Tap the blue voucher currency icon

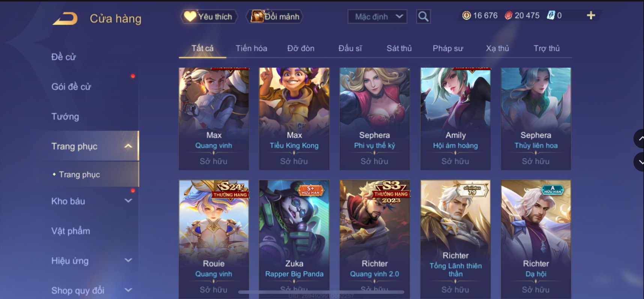pos(551,15)
